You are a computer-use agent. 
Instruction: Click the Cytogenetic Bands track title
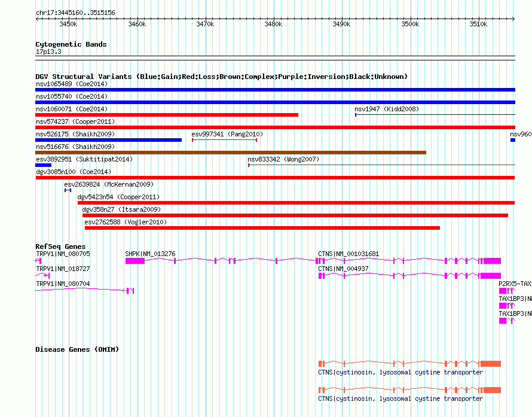tap(71, 44)
